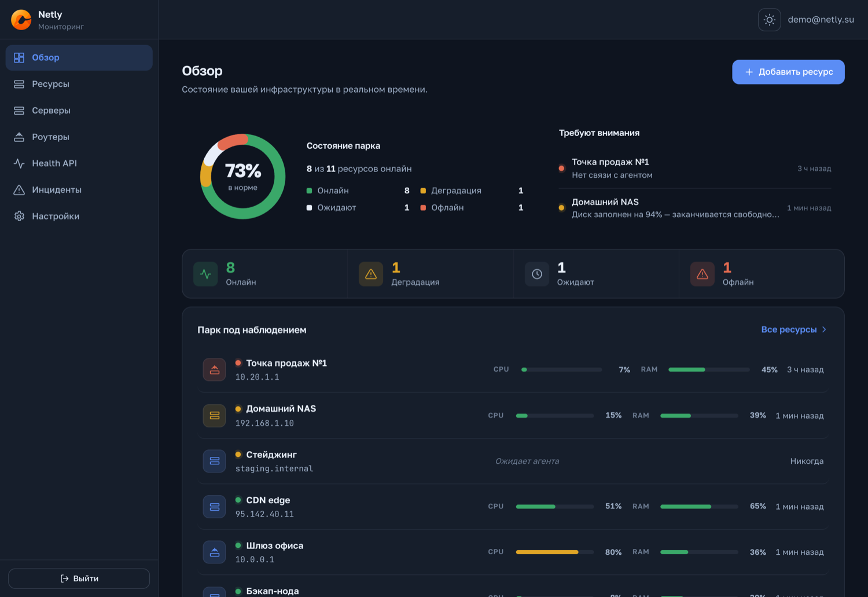Click the red alert icon beside Офлайн
Viewport: 868px width, 597px height.
pyautogui.click(x=703, y=274)
